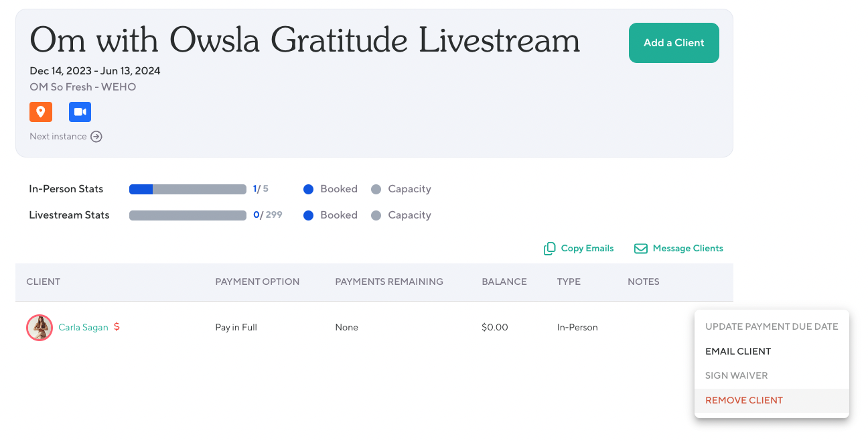Click the red dollar sign icon

click(x=117, y=327)
